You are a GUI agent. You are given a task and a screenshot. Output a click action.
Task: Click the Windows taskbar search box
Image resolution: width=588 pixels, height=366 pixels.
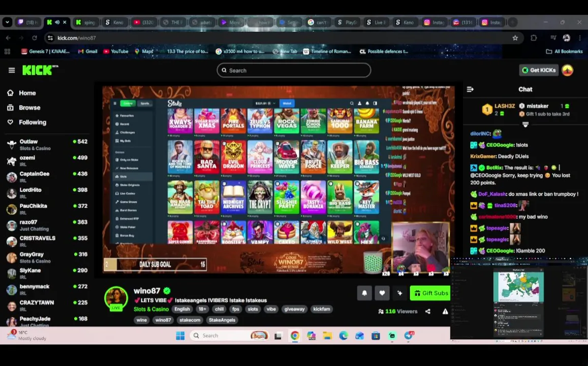230,335
